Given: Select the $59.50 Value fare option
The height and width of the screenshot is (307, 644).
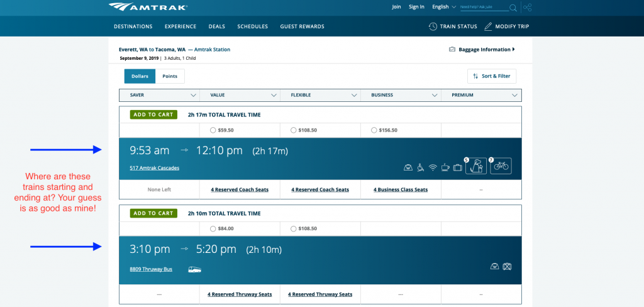Looking at the screenshot, I should 213,130.
